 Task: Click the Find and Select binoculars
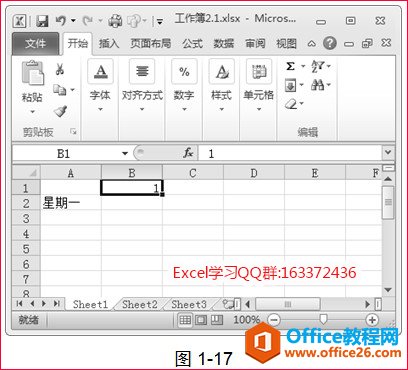(x=318, y=85)
